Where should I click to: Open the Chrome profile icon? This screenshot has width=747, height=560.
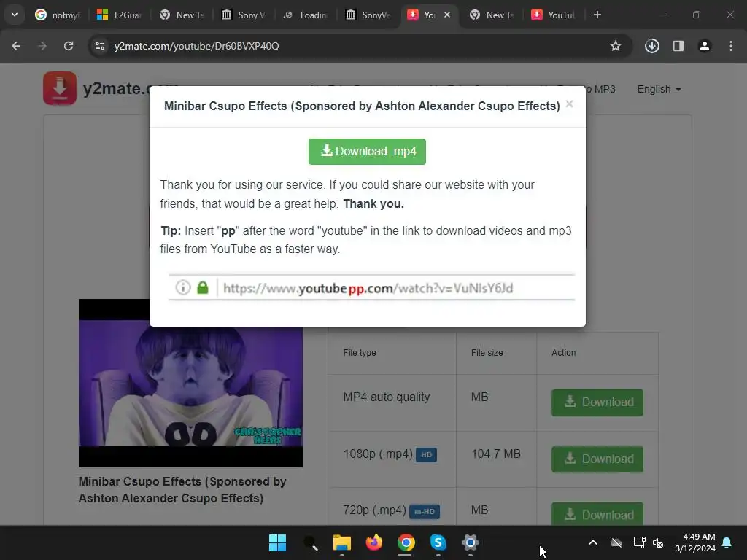704,46
